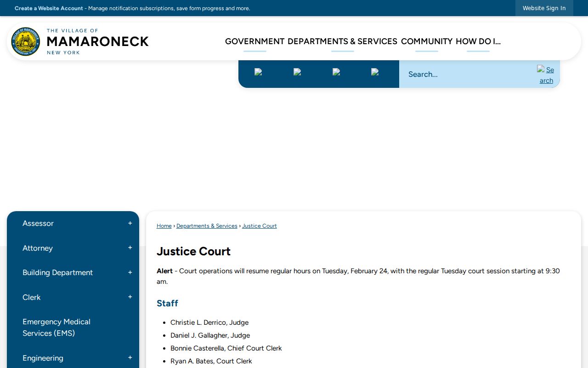Click Create a Website Account link
Viewport: 588px width, 368px height.
[x=49, y=8]
